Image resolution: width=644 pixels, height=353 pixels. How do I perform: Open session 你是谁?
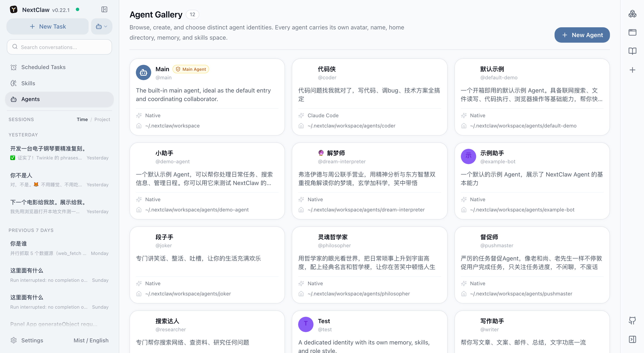pos(59,248)
